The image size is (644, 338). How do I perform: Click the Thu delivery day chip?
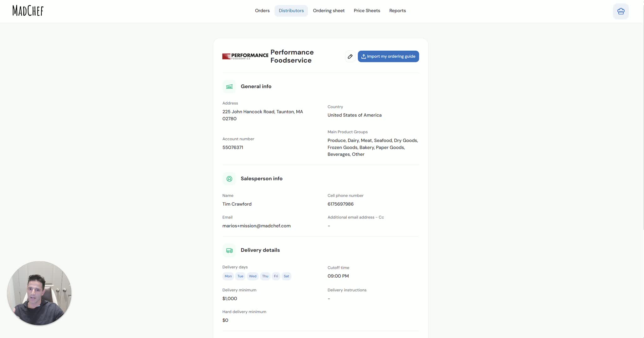click(265, 276)
